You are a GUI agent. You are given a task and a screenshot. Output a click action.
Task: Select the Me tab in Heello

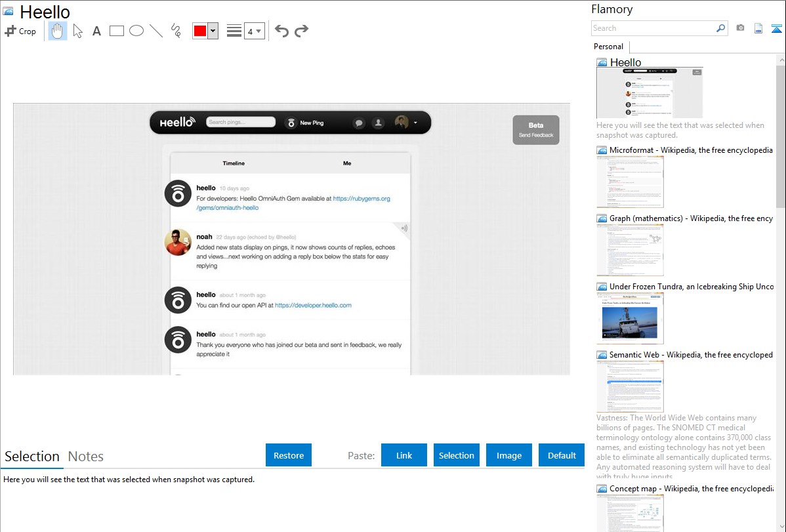347,163
